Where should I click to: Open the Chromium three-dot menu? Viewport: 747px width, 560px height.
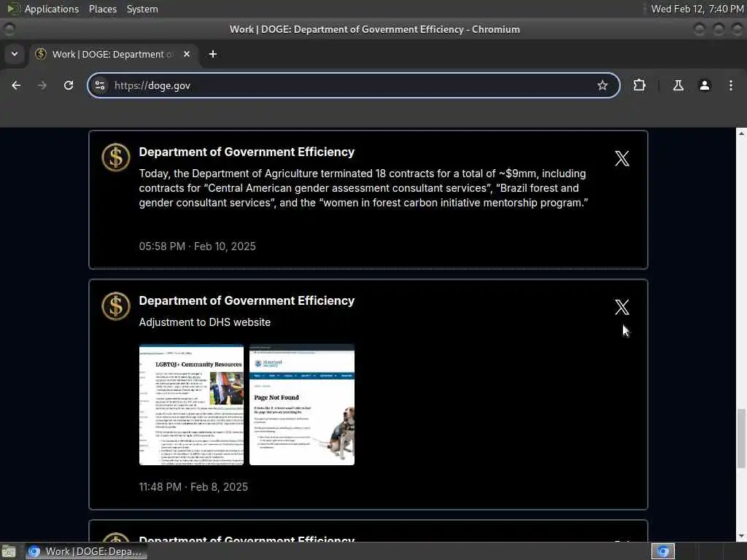[x=731, y=85]
